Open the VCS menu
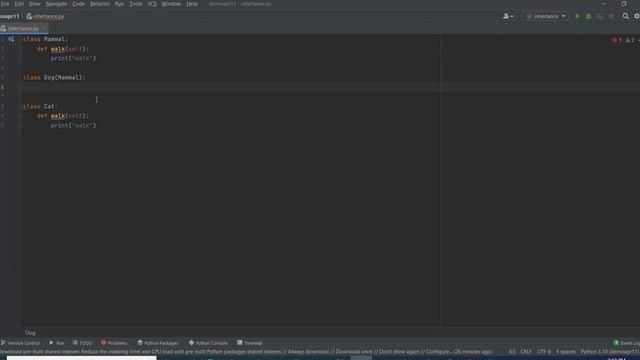 pyautogui.click(x=152, y=4)
